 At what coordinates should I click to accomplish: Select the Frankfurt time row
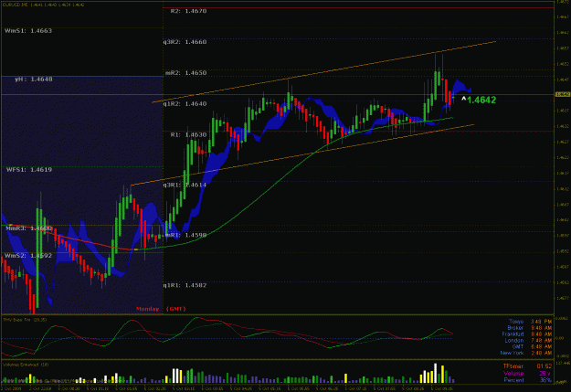coord(527,334)
